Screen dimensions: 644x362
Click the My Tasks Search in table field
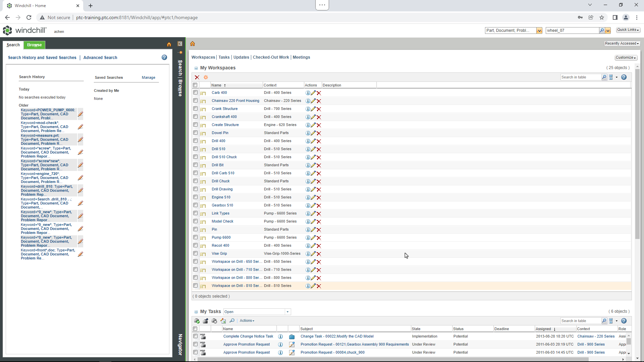tap(581, 321)
